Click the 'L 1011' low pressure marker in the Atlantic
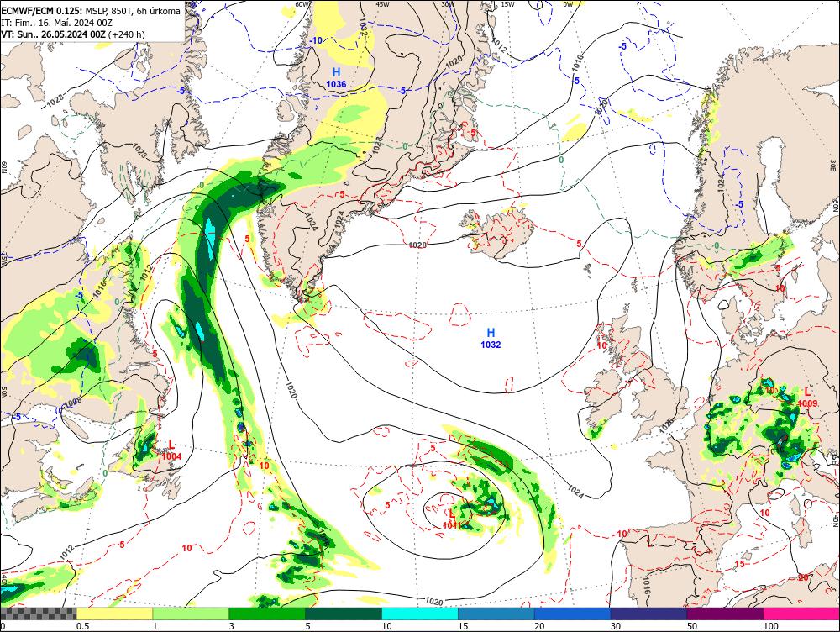Viewport: 840px width, 632px height. pos(452,519)
